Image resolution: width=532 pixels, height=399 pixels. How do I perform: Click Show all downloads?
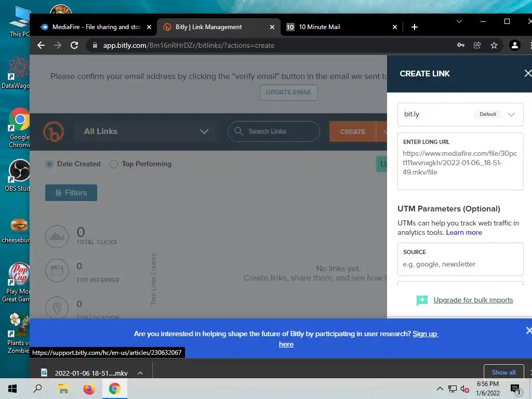tap(503, 372)
